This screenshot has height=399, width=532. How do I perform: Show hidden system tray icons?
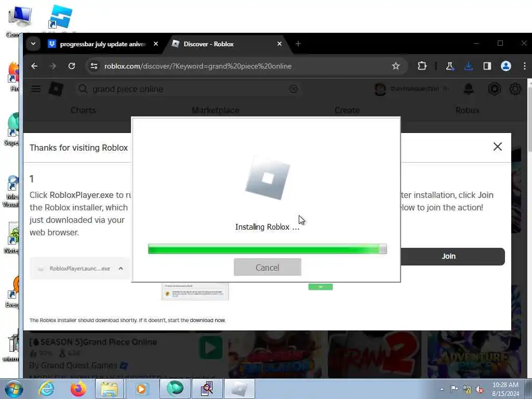(x=442, y=389)
